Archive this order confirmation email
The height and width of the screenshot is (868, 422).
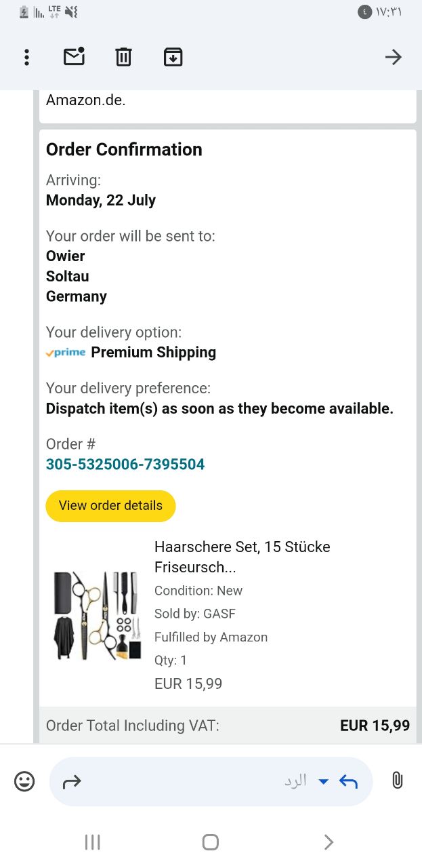[x=173, y=57]
